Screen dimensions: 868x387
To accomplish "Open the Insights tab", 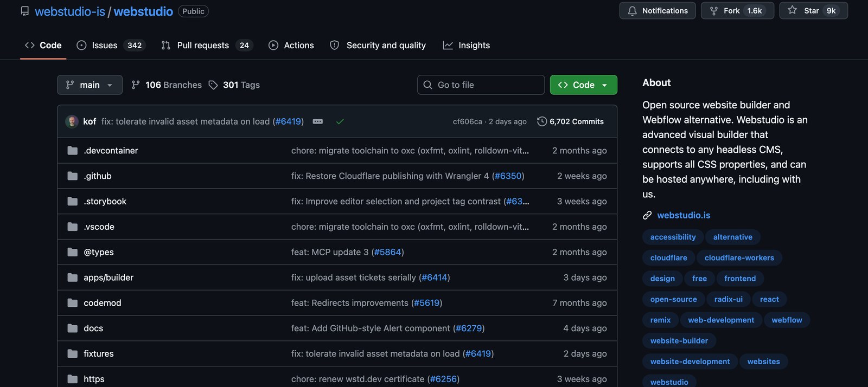I will click(467, 45).
